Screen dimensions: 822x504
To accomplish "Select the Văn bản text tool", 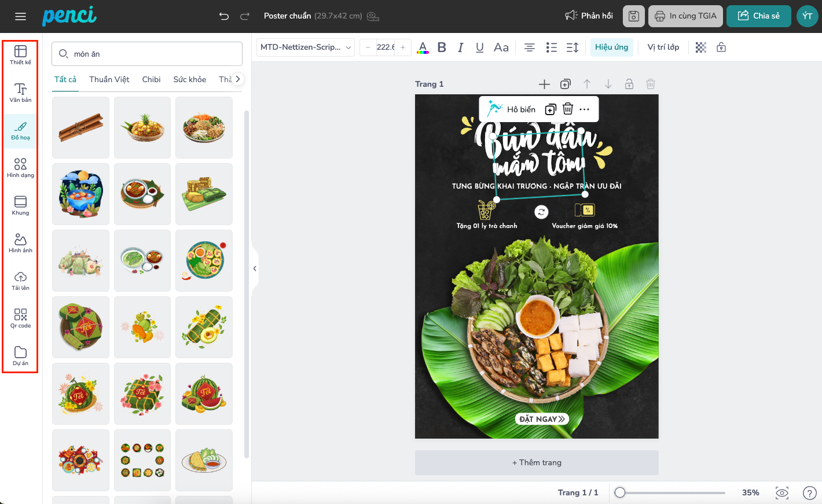I will pyautogui.click(x=20, y=92).
